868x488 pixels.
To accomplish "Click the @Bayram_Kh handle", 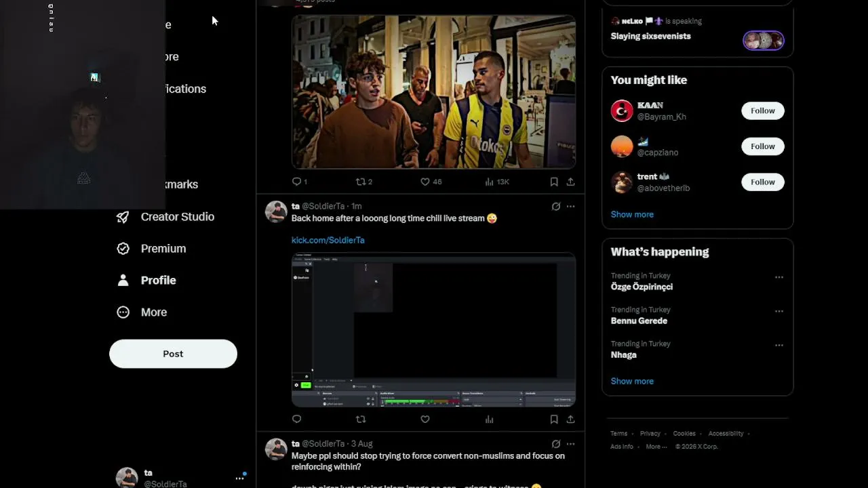I will pos(662,117).
